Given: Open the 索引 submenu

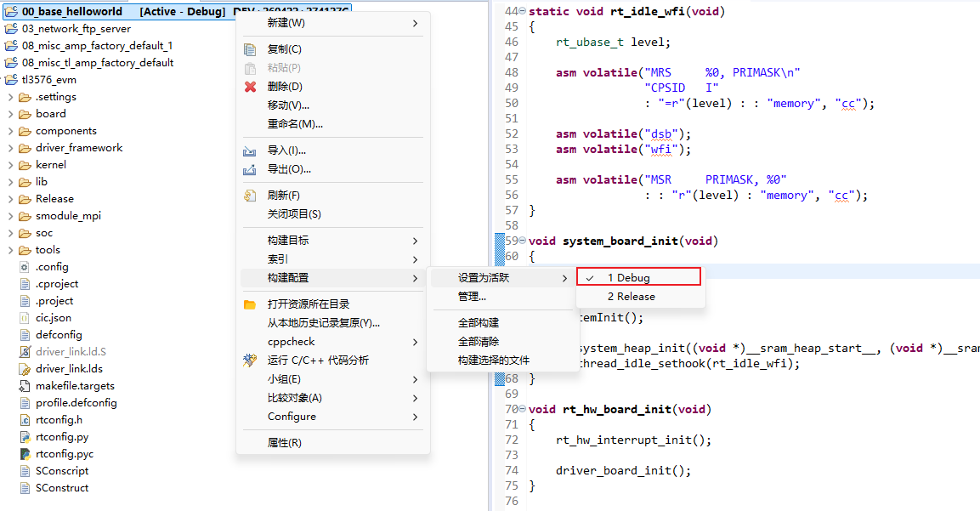Looking at the screenshot, I should [333, 259].
